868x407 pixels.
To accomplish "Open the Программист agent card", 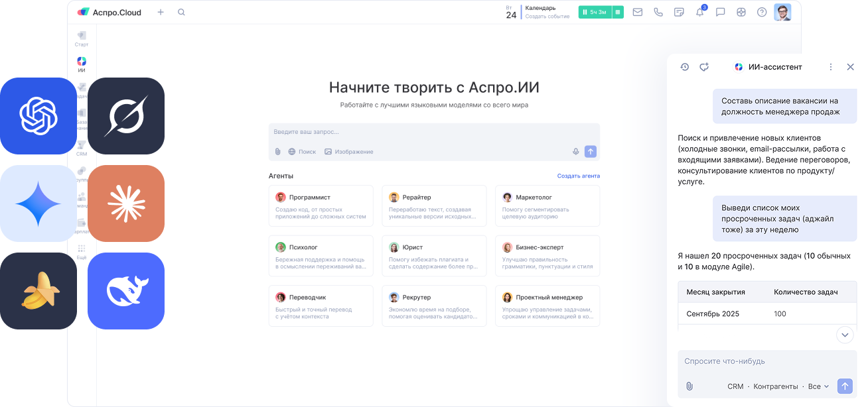I will point(321,205).
